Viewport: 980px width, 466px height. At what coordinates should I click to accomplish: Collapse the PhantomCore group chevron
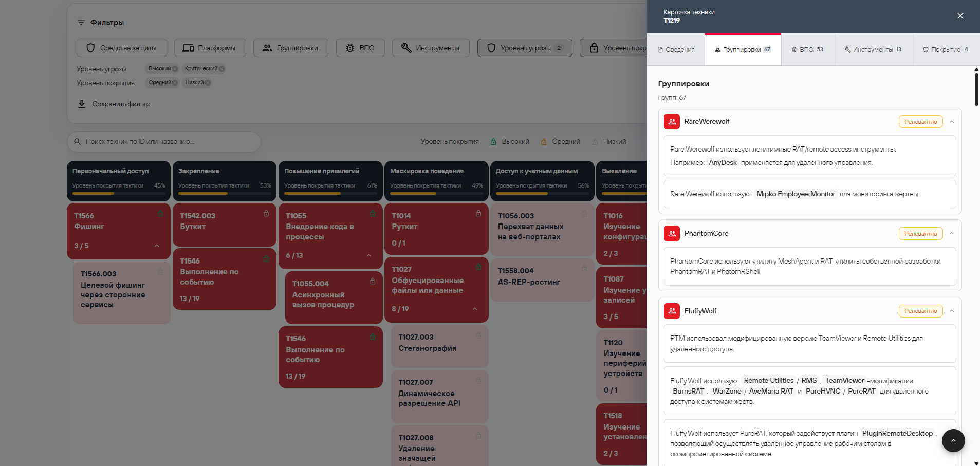click(952, 234)
